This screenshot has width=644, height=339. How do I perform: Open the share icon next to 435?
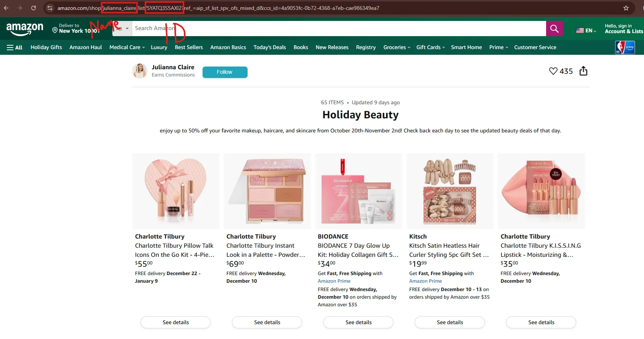[583, 71]
